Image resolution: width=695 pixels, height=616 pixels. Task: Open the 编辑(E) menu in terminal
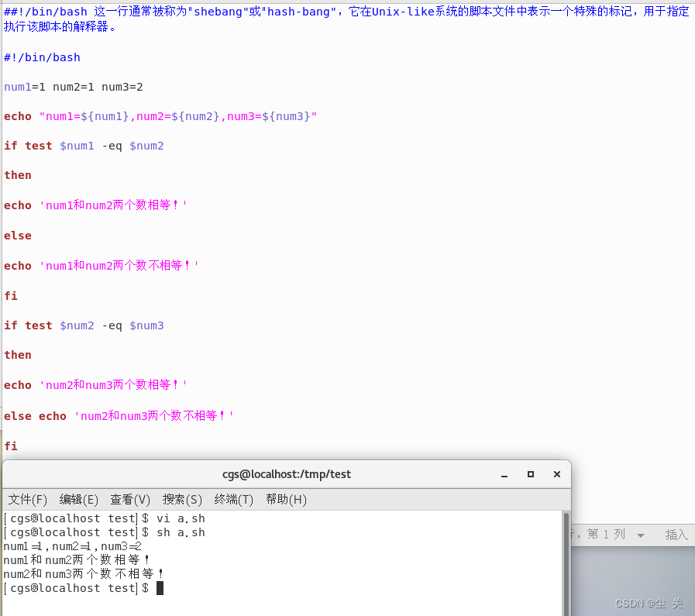coord(78,500)
